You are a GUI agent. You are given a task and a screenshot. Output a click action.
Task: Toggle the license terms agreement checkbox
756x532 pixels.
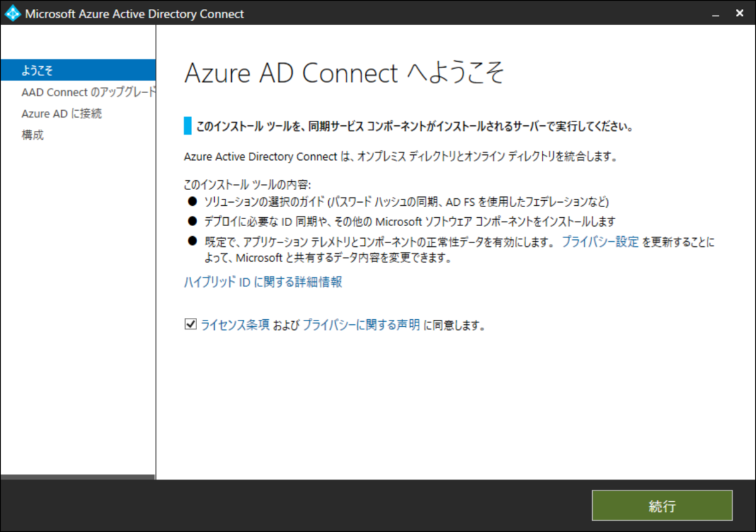coord(190,325)
